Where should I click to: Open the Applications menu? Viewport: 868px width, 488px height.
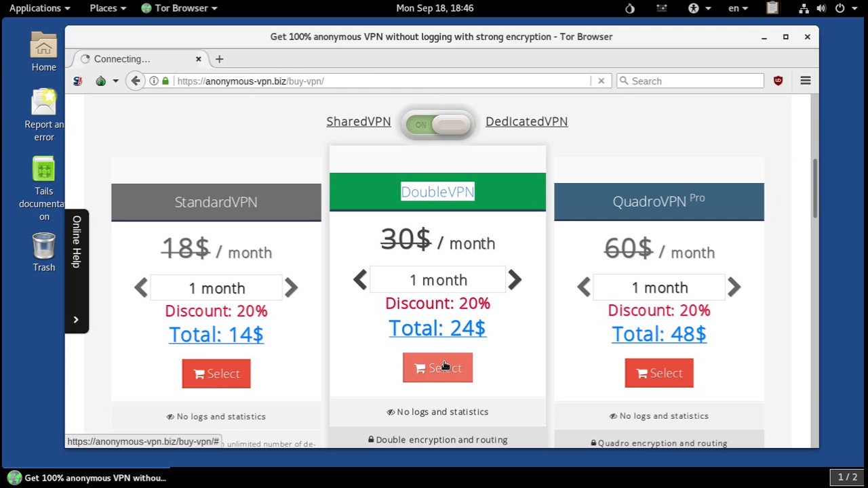[39, 8]
